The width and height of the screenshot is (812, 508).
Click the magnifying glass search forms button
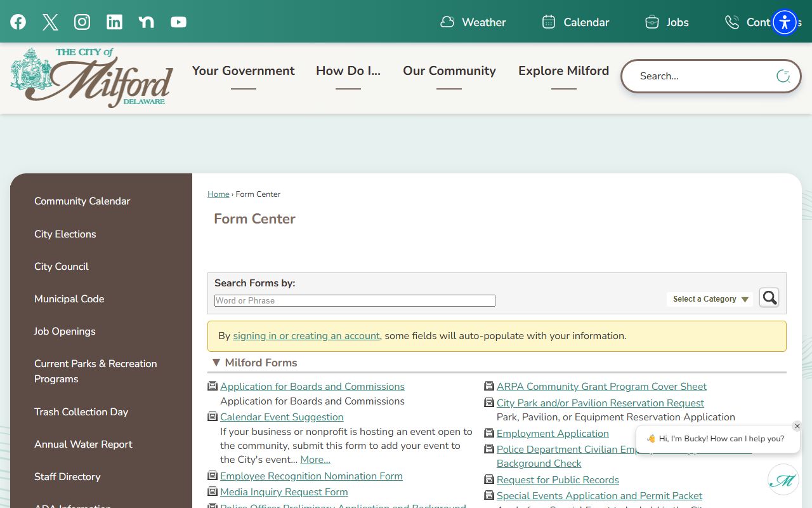coord(769,298)
